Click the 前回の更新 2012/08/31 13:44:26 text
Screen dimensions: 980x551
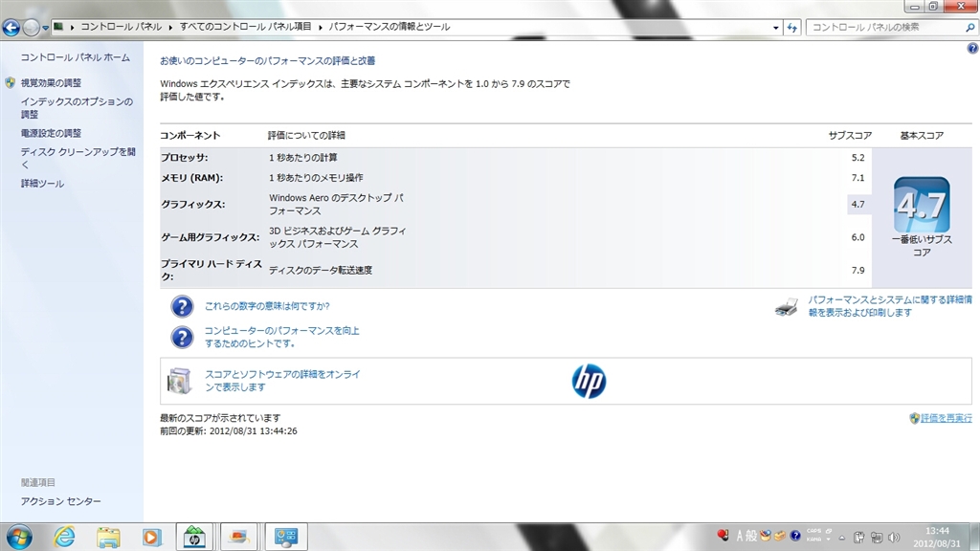[228, 431]
